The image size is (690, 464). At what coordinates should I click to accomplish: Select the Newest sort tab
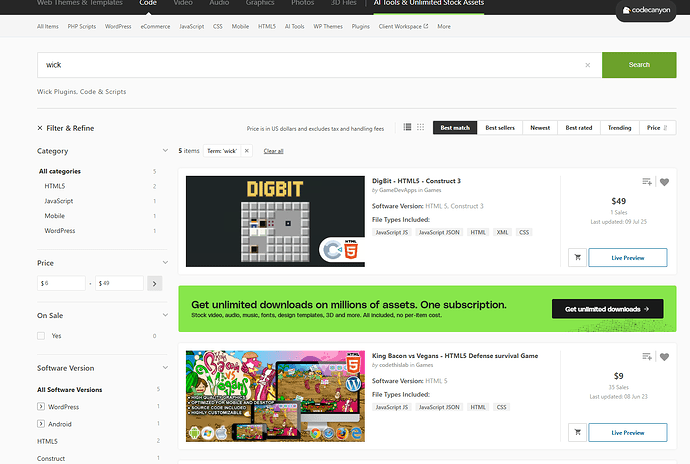point(540,128)
